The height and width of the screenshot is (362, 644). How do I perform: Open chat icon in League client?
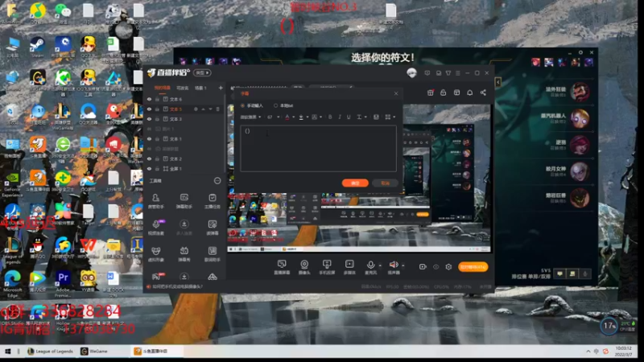[x=559, y=274]
